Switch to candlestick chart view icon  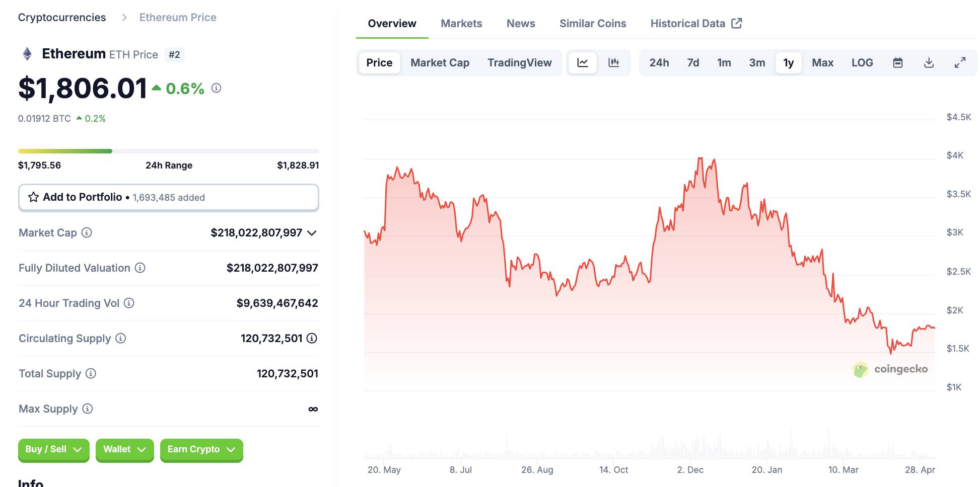click(x=613, y=63)
